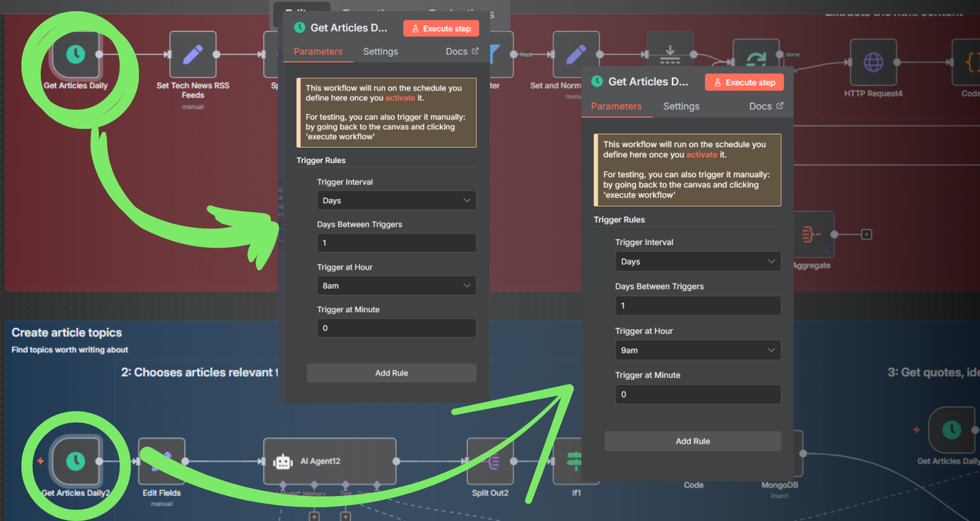Click Add Rule in the left panel
Screen dimensions: 980x521
391,373
